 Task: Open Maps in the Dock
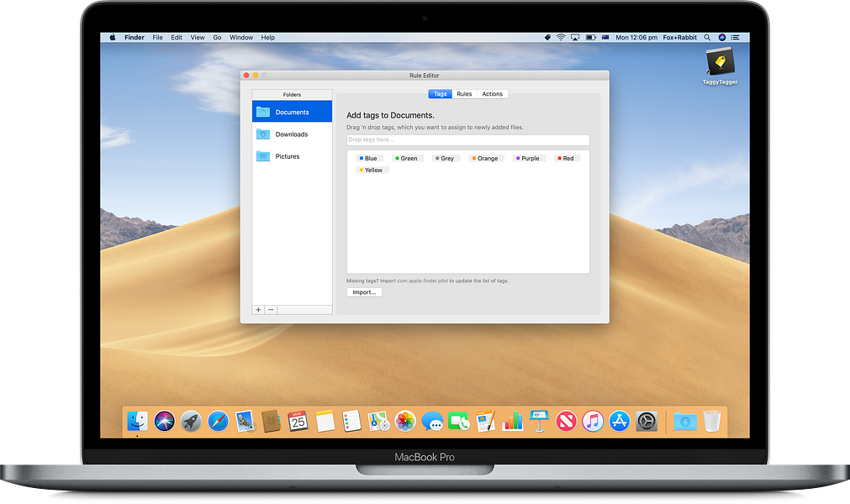click(x=378, y=421)
